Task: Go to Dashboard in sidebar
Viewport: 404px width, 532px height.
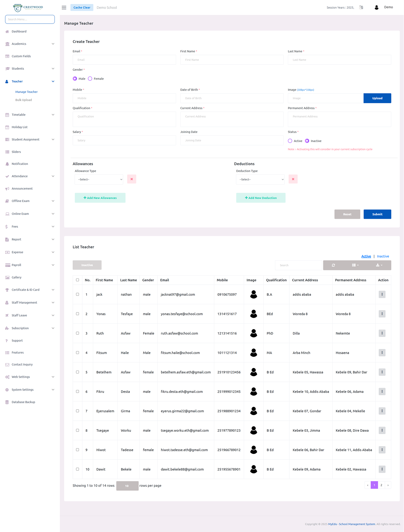Action: click(x=19, y=31)
